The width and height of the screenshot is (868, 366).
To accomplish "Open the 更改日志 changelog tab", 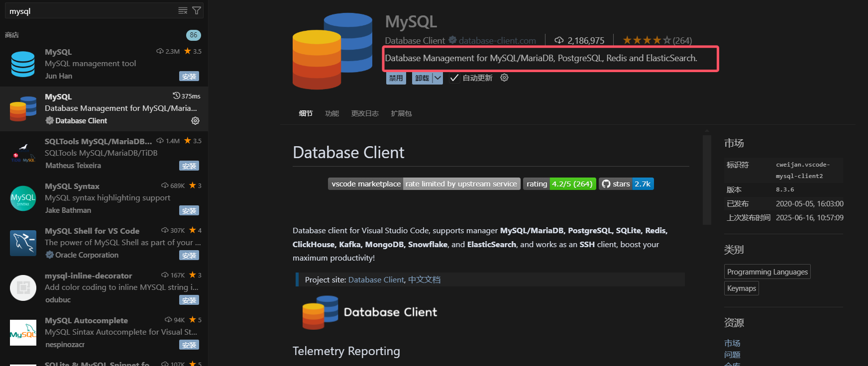I will 365,113.
